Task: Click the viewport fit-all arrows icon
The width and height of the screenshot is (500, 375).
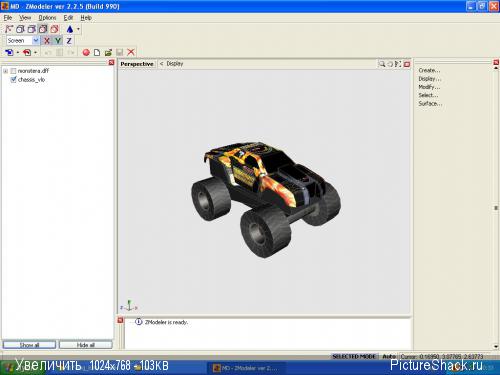Action: click(x=398, y=64)
